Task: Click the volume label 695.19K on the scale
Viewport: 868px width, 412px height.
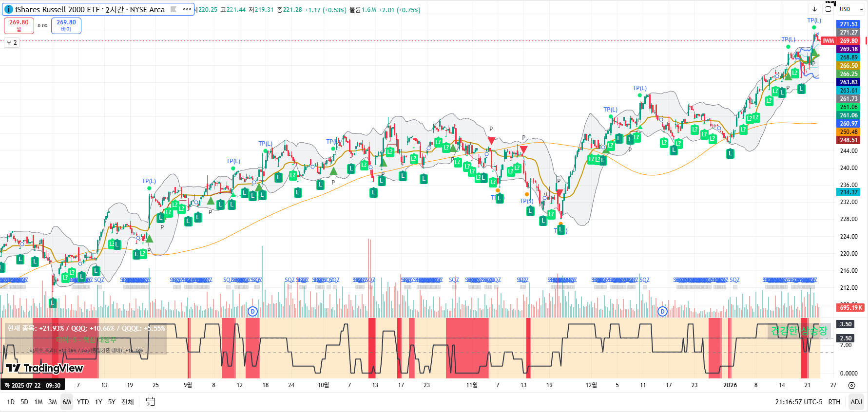Action: tap(851, 307)
